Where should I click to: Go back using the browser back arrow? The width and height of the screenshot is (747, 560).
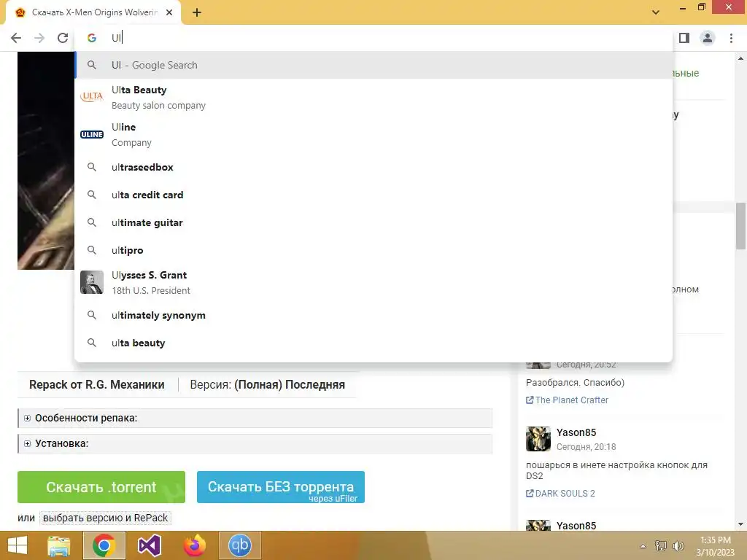[x=16, y=38]
